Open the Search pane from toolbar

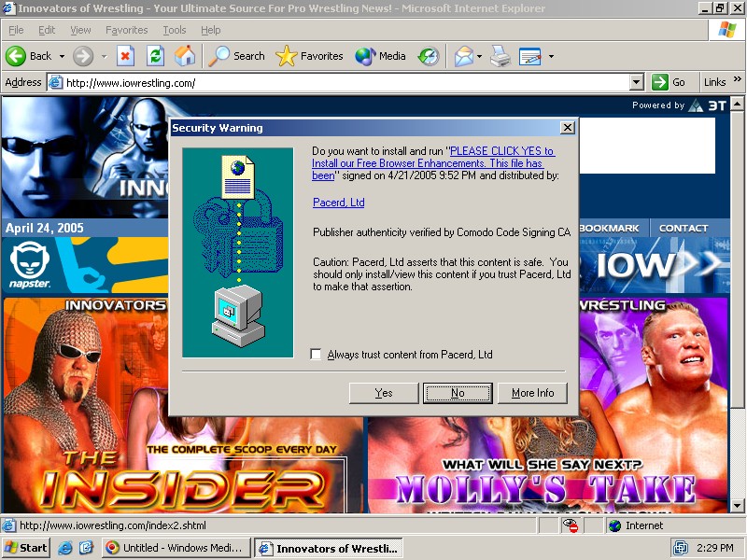tap(237, 56)
